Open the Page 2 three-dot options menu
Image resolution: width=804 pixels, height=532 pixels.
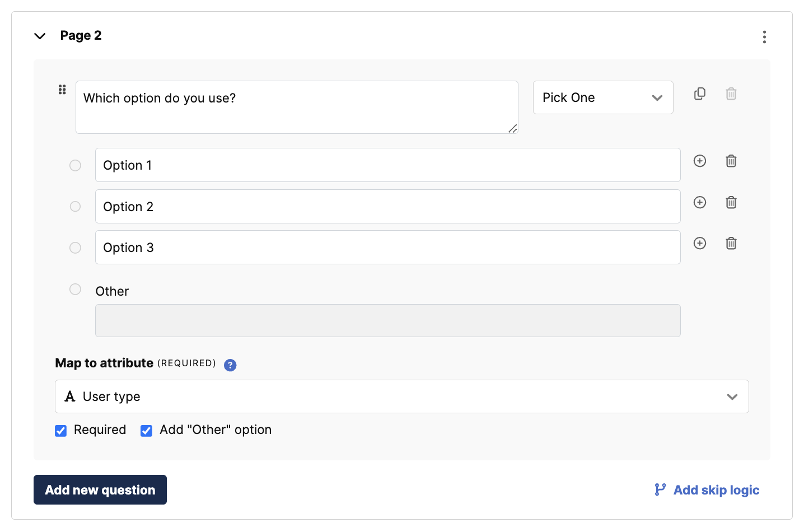pos(764,37)
